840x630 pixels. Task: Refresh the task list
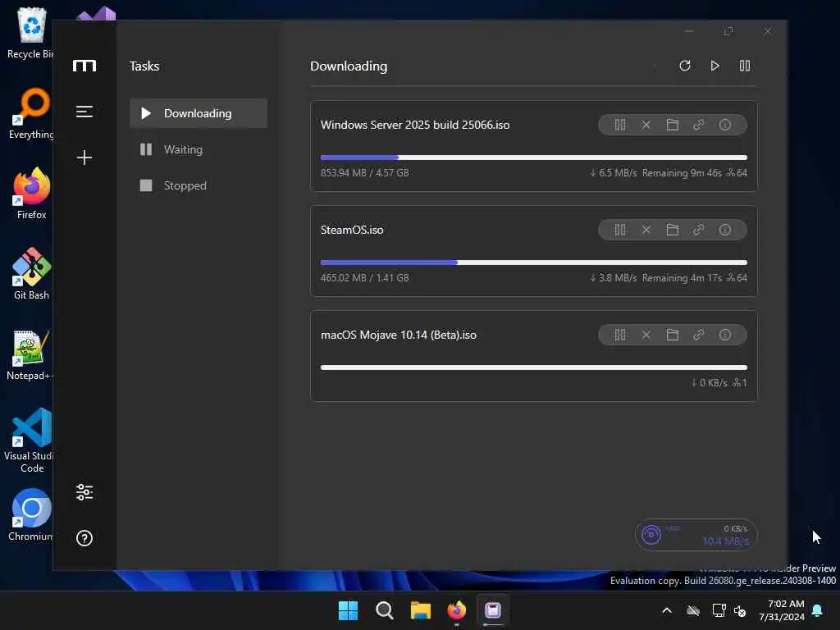(685, 66)
